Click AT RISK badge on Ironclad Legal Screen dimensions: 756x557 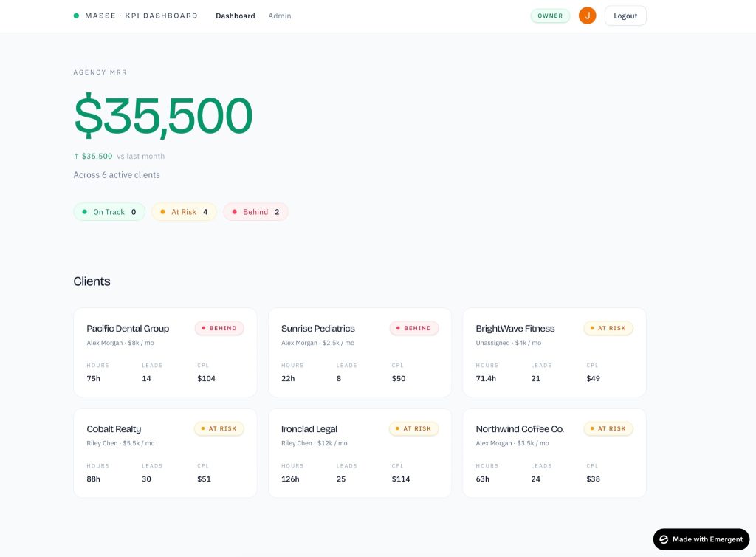(414, 428)
